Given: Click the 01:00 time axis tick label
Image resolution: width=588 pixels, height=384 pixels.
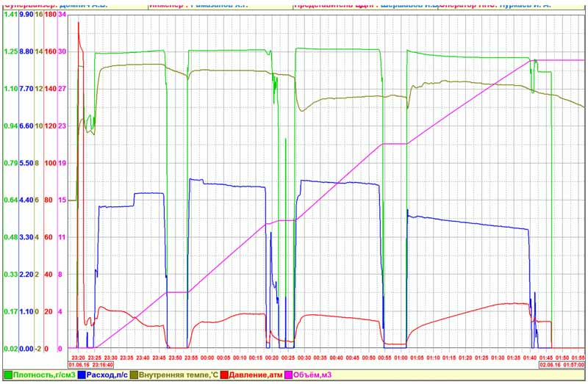Looking at the screenshot, I should (401, 358).
